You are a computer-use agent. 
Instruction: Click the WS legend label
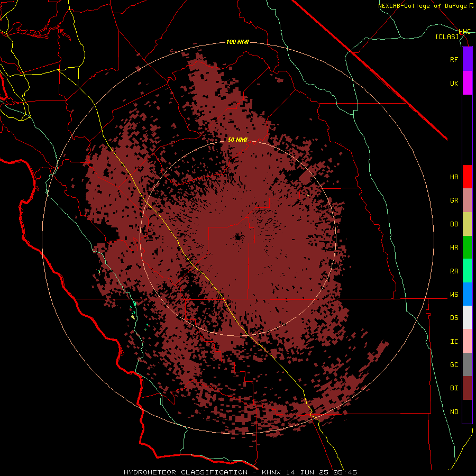(454, 294)
